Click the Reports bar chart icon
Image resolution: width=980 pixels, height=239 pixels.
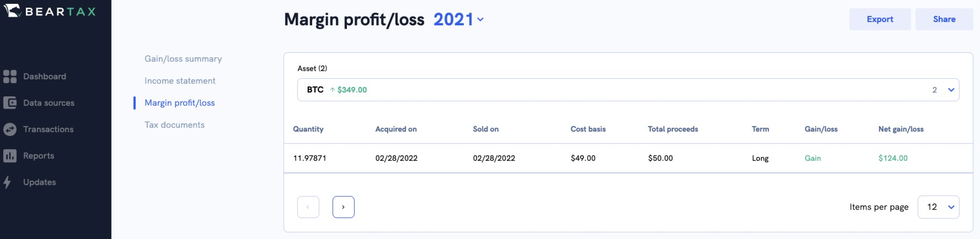click(10, 156)
